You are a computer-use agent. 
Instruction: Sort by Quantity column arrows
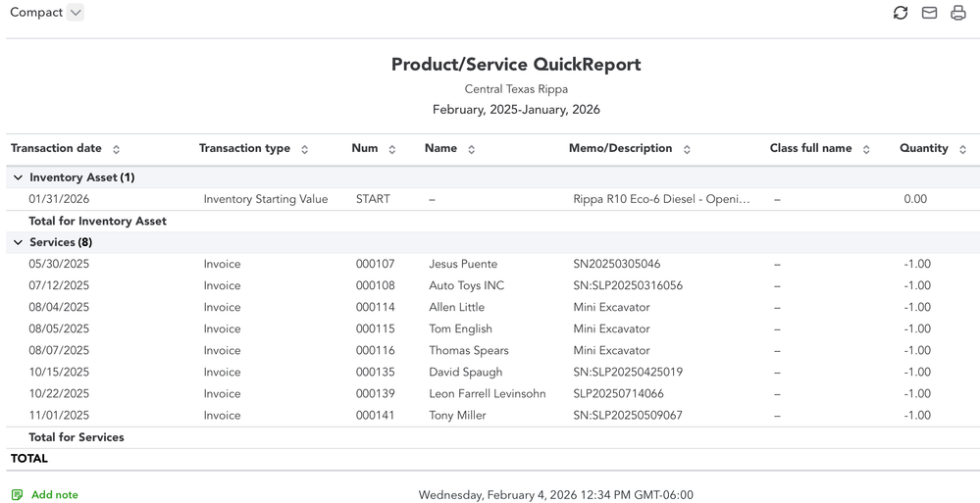pyautogui.click(x=962, y=149)
